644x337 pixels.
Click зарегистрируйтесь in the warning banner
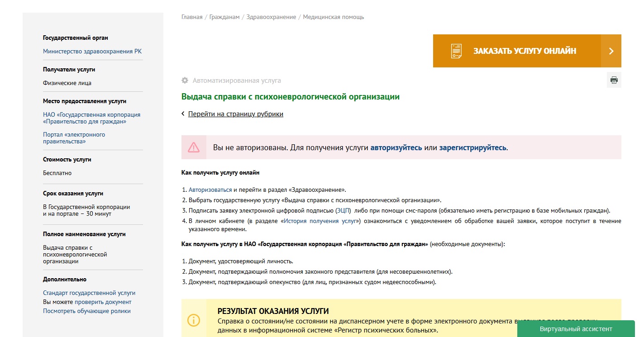(472, 147)
